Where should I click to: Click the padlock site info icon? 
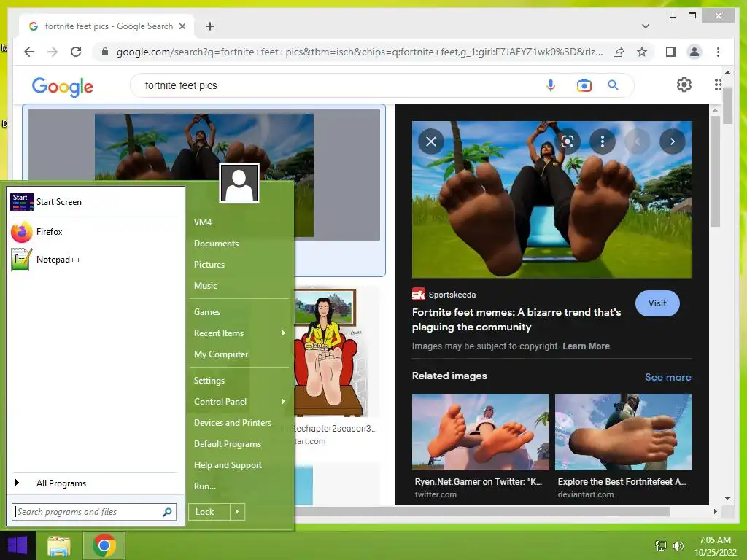105,52
